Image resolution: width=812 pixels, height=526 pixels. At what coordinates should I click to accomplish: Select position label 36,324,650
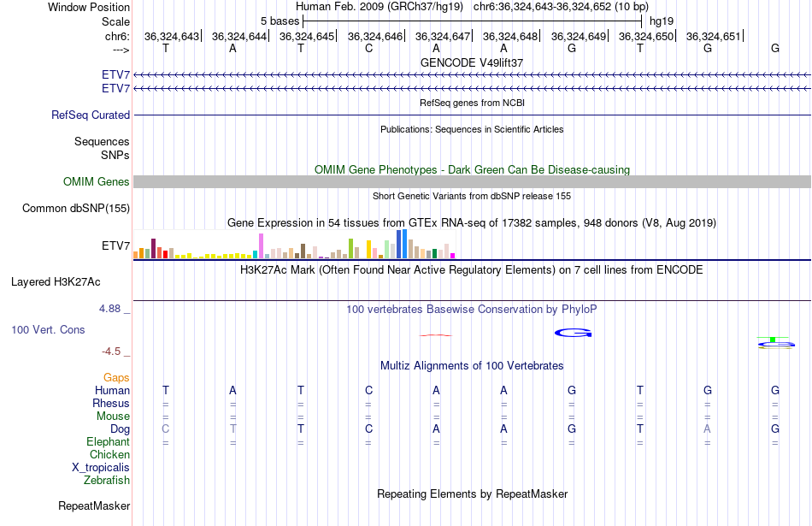click(646, 36)
